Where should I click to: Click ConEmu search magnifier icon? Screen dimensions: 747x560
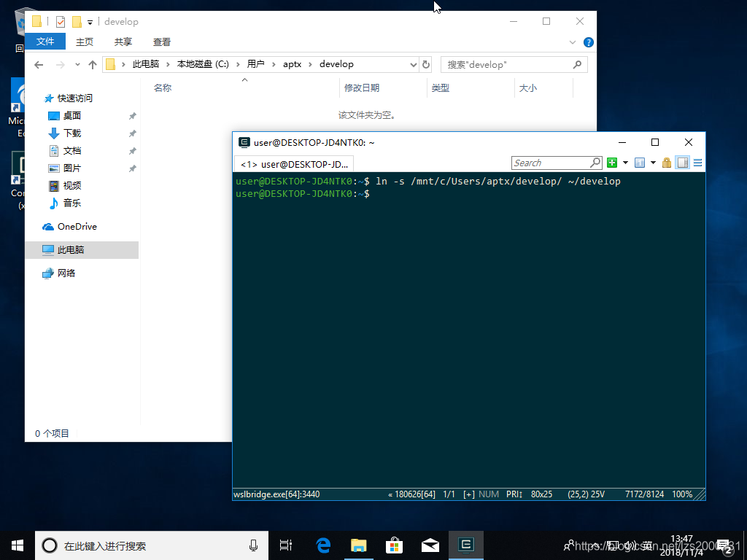(595, 163)
